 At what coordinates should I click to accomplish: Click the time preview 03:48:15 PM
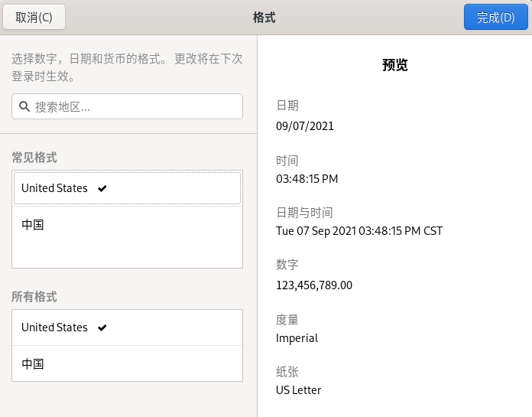coord(307,179)
